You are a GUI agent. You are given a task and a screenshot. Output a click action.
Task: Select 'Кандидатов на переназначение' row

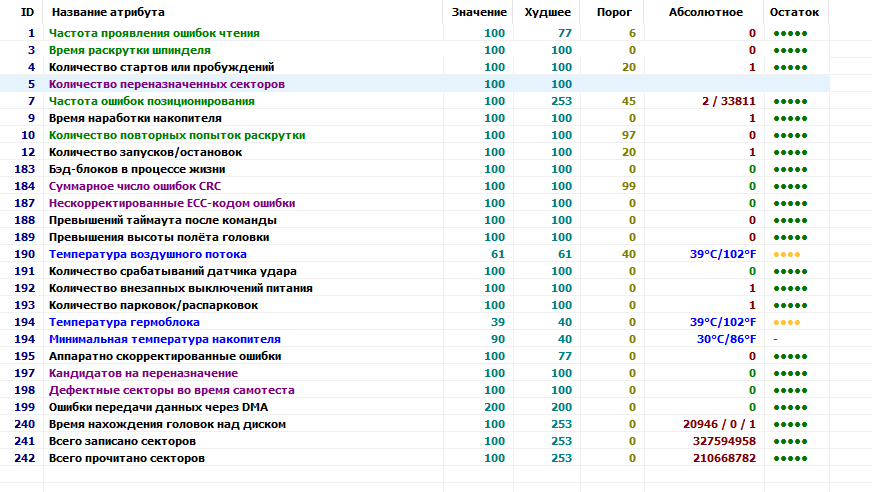click(414, 374)
